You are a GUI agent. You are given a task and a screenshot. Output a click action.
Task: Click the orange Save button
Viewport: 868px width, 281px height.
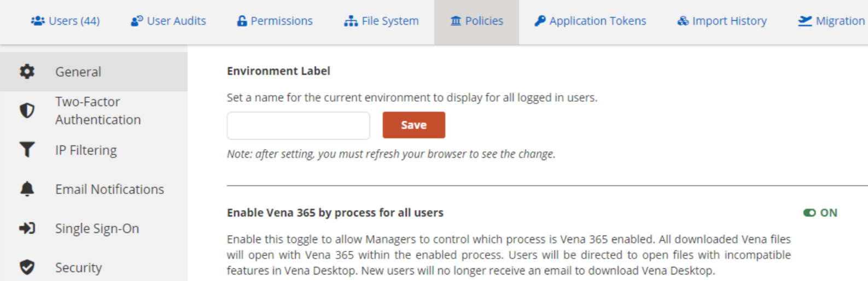413,125
